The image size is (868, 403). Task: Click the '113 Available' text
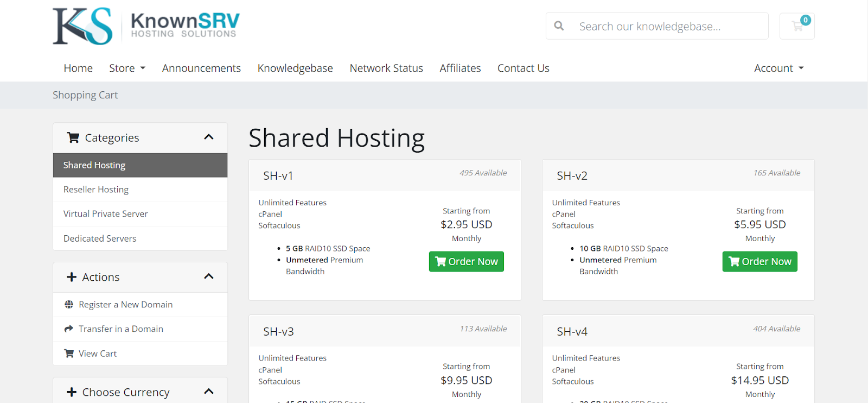483,329
